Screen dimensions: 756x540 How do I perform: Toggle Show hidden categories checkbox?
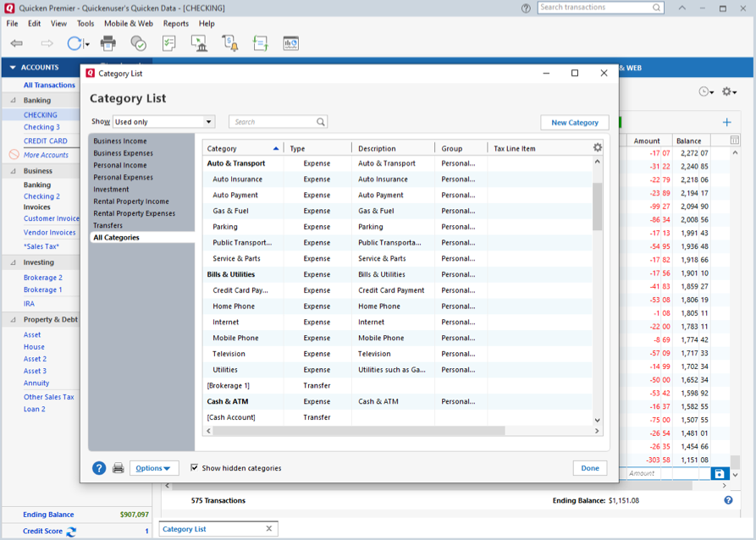tap(194, 468)
